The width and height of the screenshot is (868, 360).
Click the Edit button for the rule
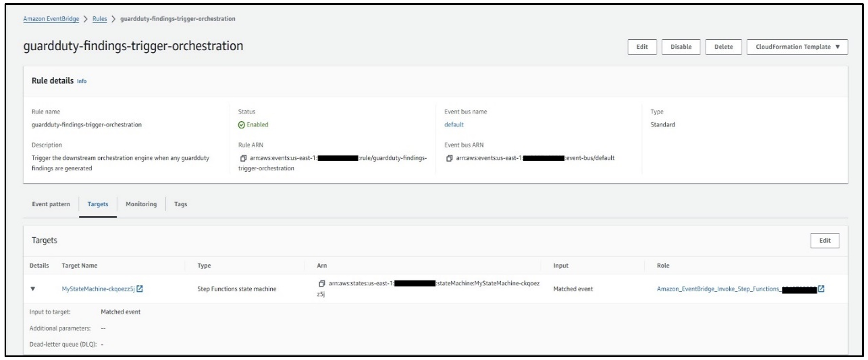(x=641, y=47)
